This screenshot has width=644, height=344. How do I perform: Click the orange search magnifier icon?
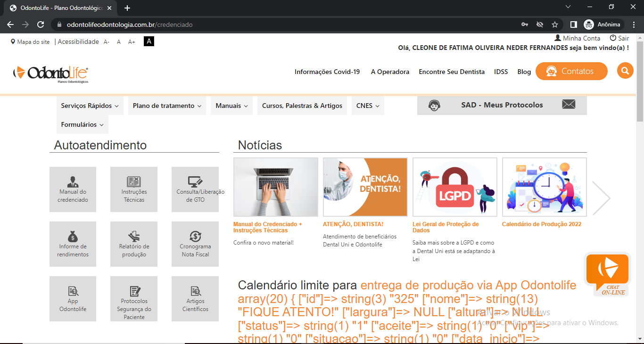625,71
